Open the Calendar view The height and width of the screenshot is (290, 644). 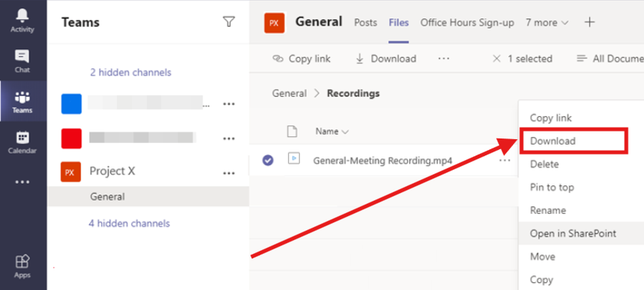tap(22, 142)
